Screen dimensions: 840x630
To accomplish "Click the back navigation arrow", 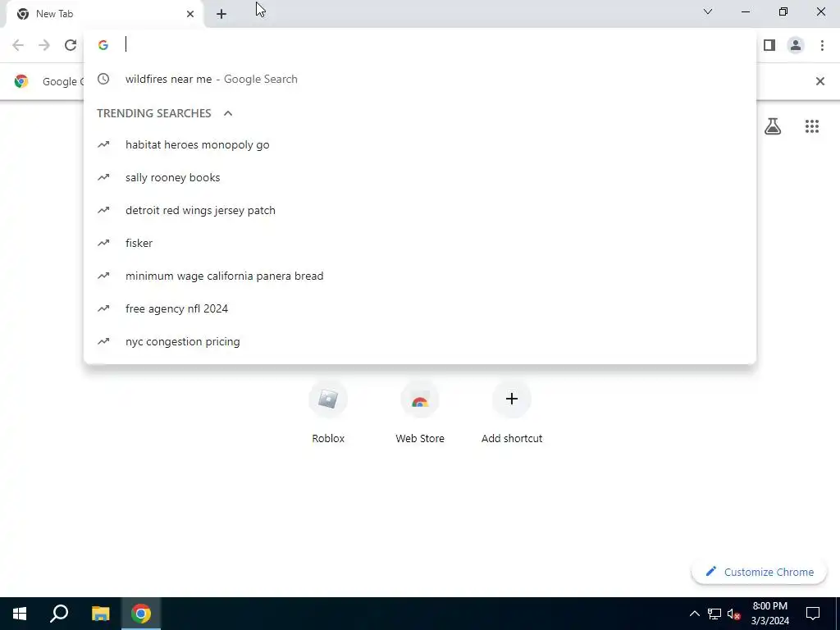I will (18, 45).
